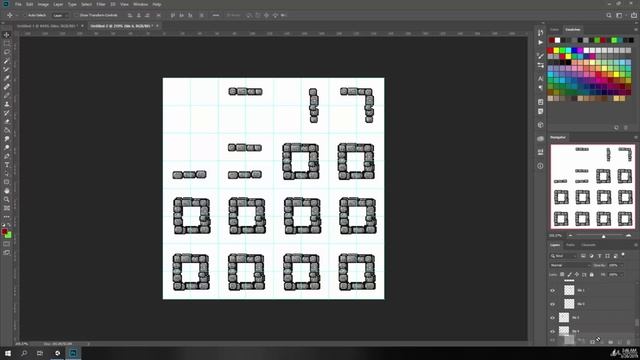Image resolution: width=640 pixels, height=360 pixels.
Task: Select the Rectangle shape tool
Action: (x=7, y=182)
